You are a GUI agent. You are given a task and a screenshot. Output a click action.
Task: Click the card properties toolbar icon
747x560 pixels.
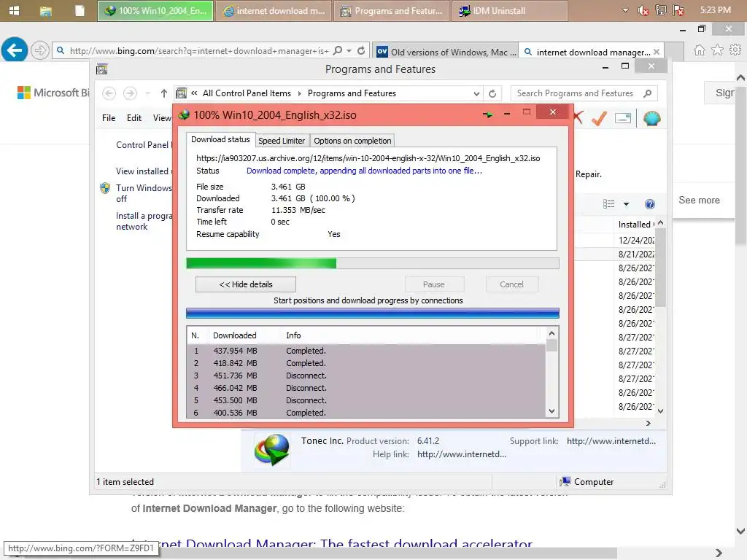(623, 118)
